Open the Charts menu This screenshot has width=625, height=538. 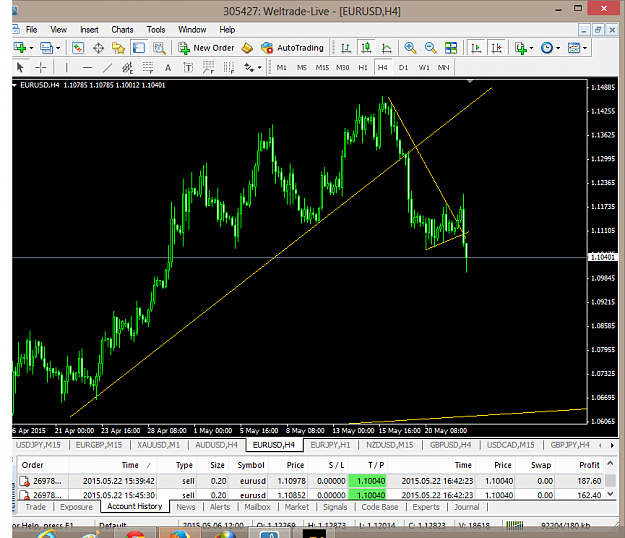(x=122, y=30)
